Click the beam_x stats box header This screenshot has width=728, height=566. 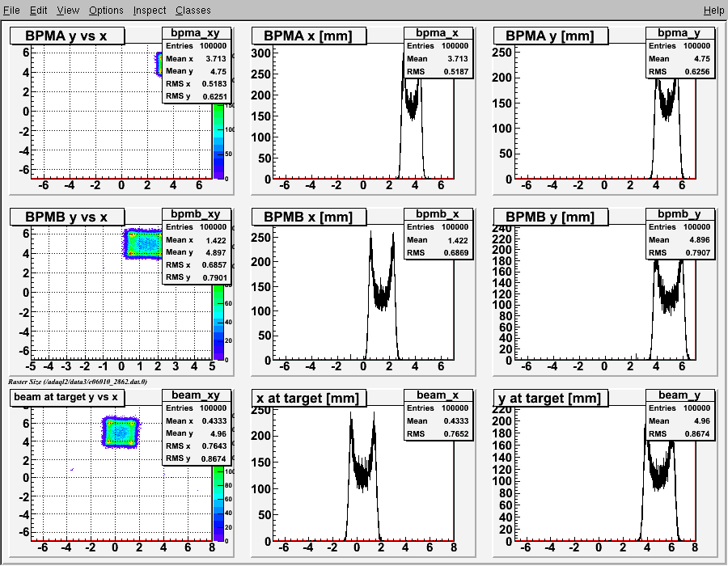438,395
